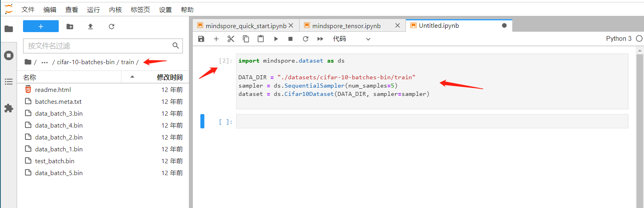Viewport: 644px width, 208px height.
Task: Open data_batch_1.bin in file list
Action: 59,149
